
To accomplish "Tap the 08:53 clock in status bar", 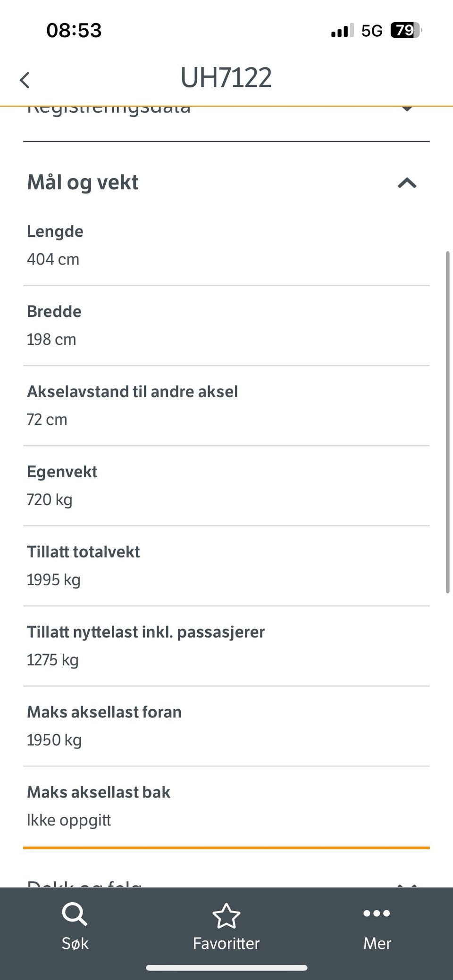I will tap(74, 30).
